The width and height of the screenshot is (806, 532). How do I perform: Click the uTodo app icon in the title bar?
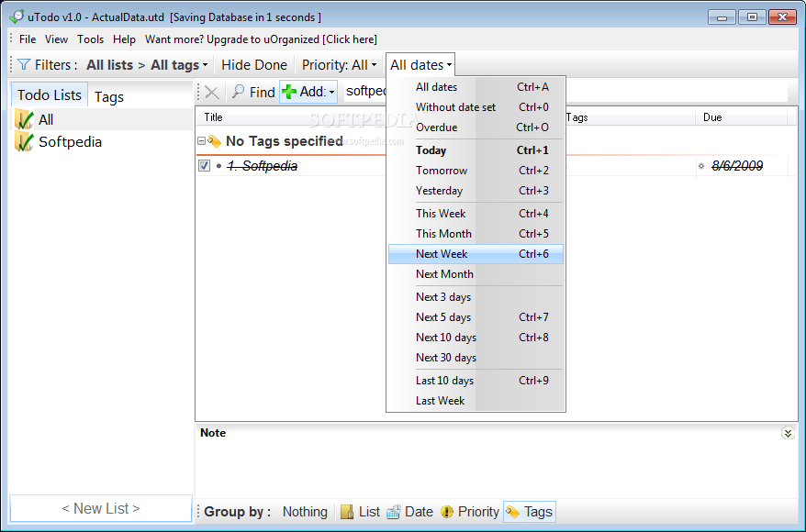click(x=17, y=17)
